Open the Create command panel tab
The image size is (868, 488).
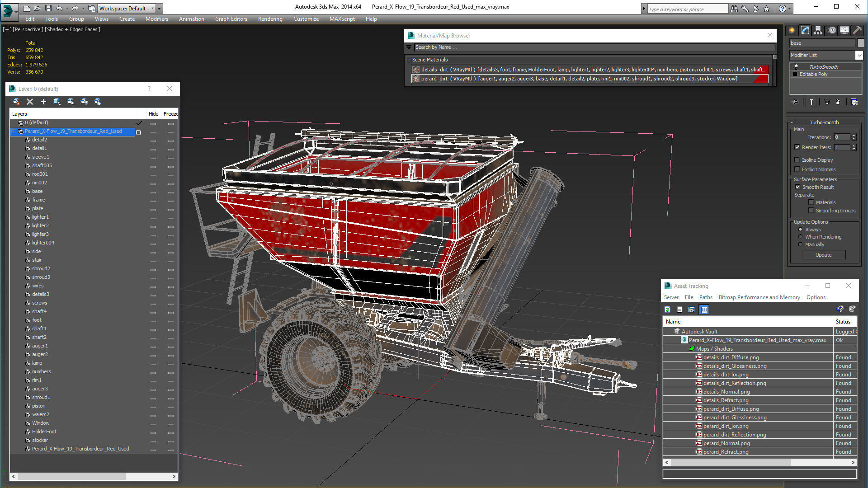tap(792, 30)
